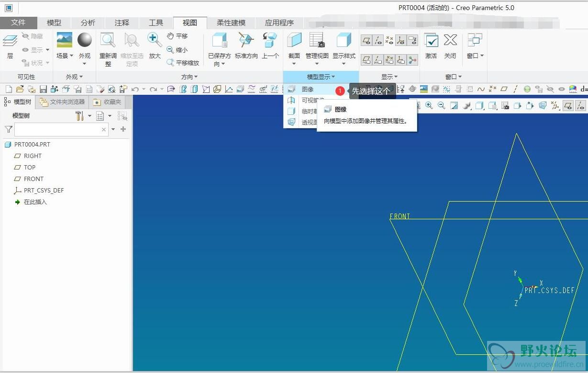Open the search options arrow in model tree
Viewport: 588px width, 373px height.
[x=113, y=129]
